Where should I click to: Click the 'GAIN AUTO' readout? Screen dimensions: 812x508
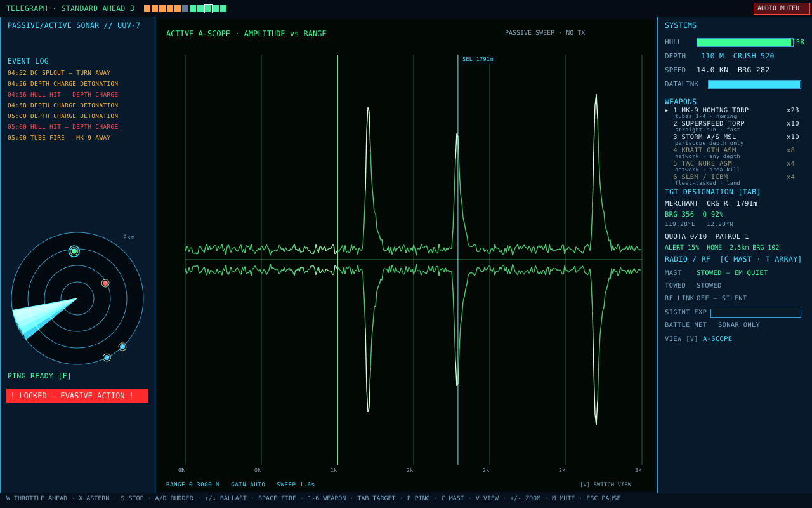(x=248, y=485)
